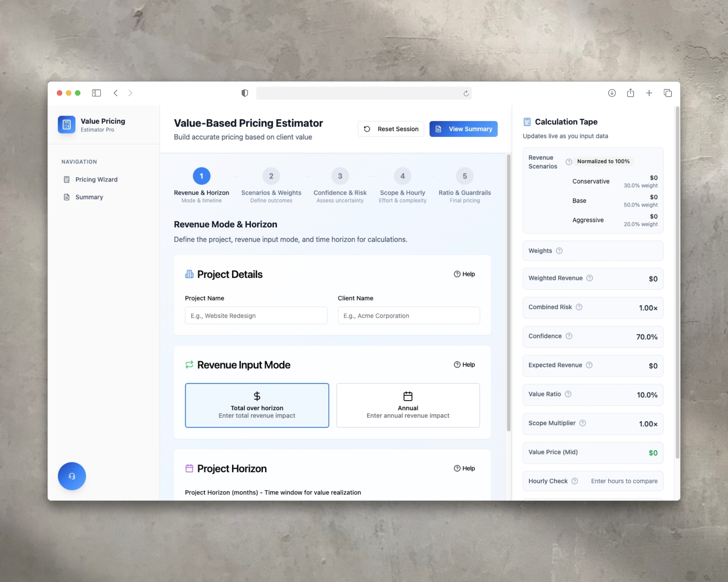Click the Weighted Revenue help icon

coord(590,278)
